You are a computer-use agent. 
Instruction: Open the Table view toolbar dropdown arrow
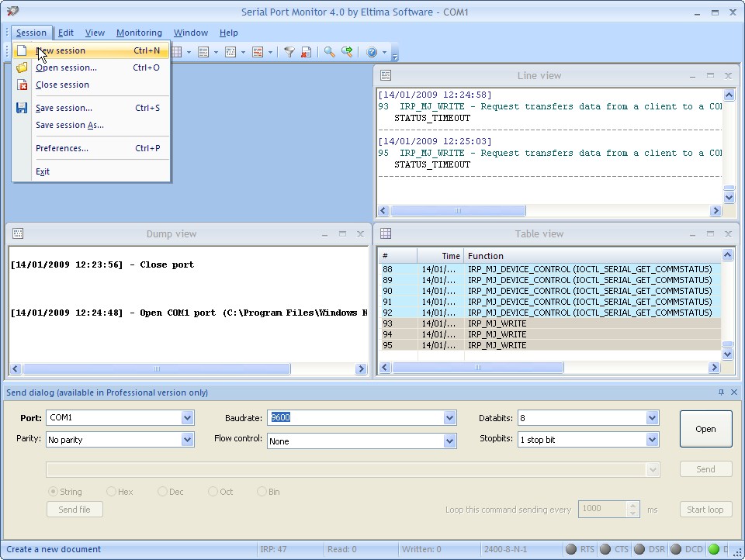click(189, 52)
